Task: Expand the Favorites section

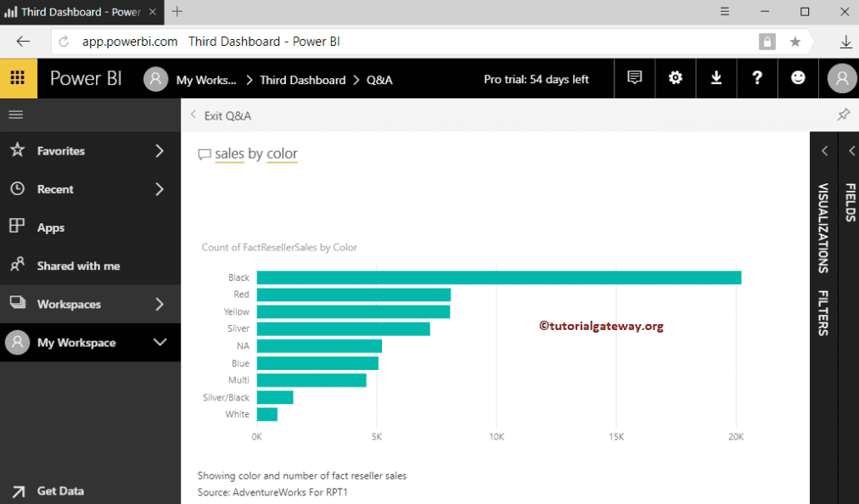Action: (90, 150)
